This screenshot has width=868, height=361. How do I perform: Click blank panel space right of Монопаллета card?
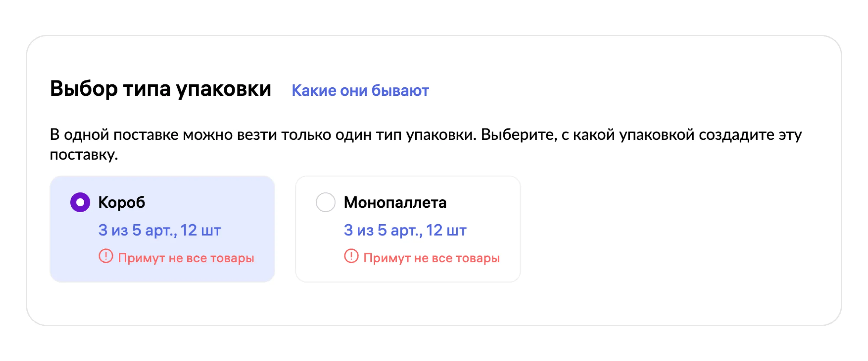tap(674, 229)
